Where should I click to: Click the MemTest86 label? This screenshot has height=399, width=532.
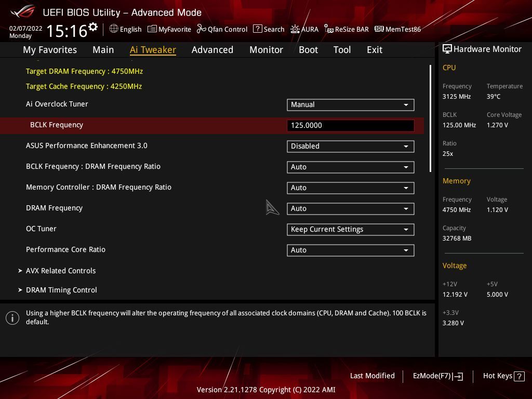pyautogui.click(x=403, y=29)
